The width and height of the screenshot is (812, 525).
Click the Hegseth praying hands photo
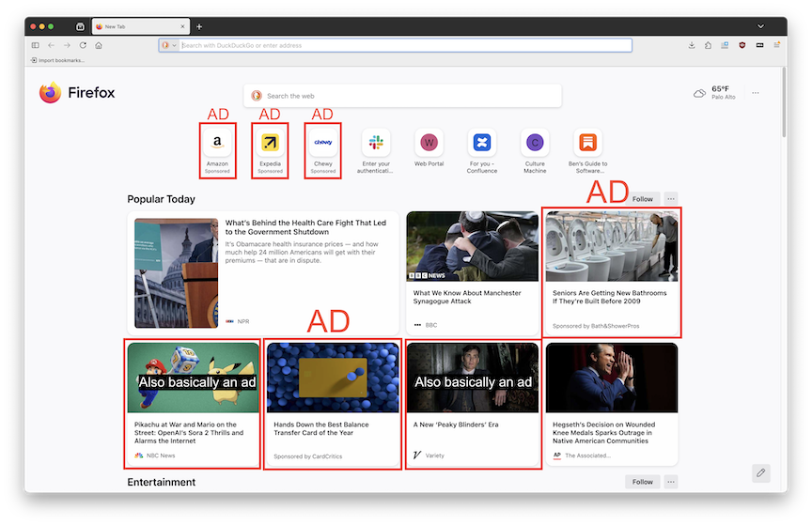pos(612,378)
